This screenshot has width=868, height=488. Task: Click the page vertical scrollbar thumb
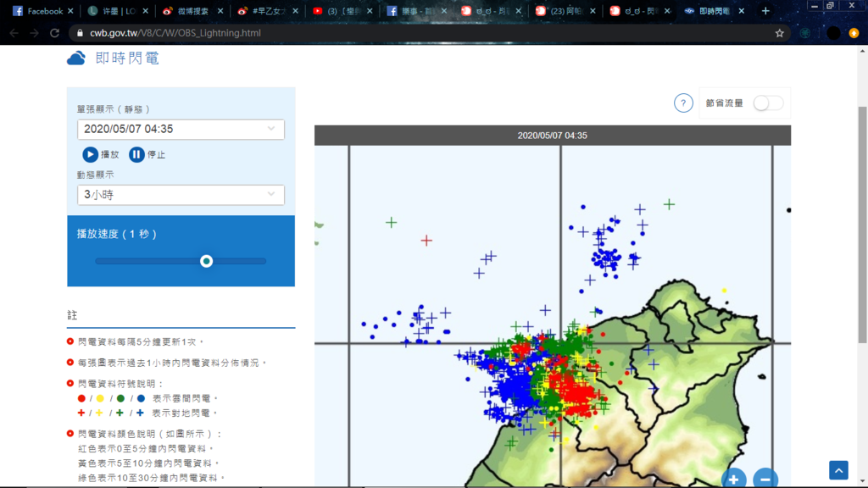tap(862, 225)
